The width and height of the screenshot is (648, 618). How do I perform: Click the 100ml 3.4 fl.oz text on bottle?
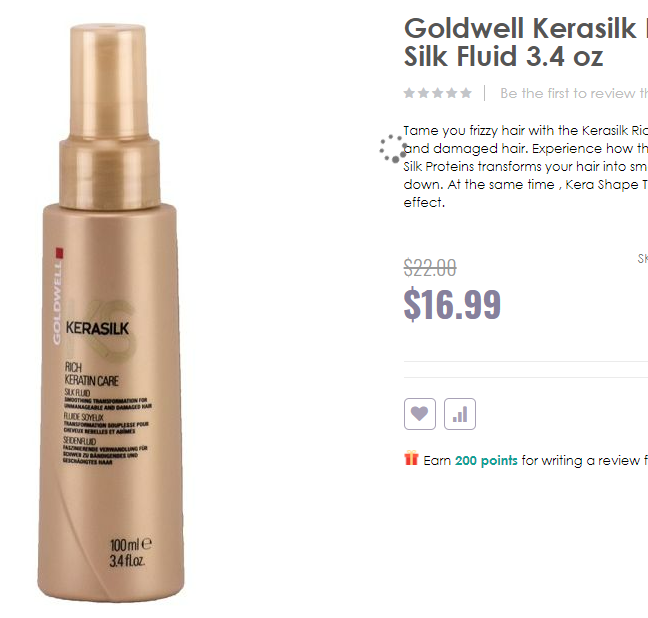130,553
